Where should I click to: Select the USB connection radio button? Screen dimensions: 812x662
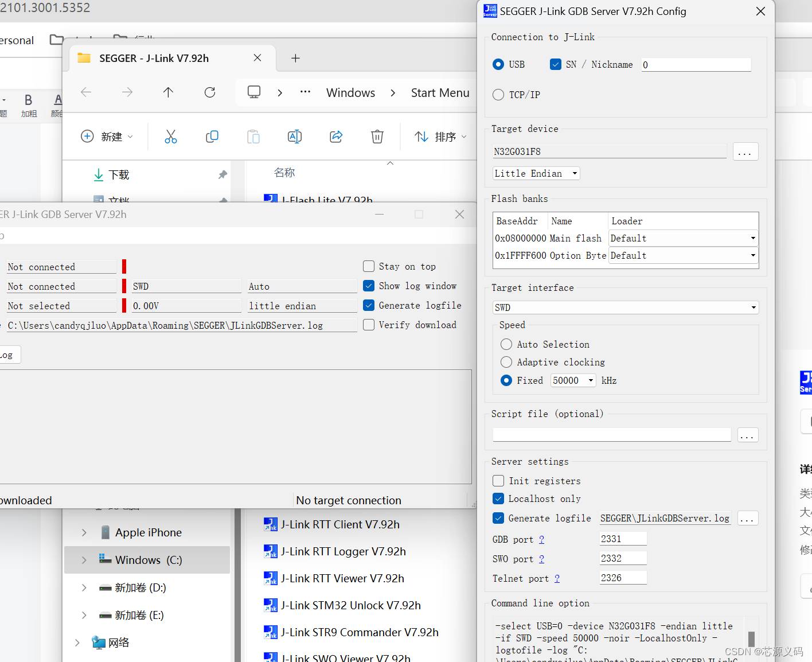(498, 64)
